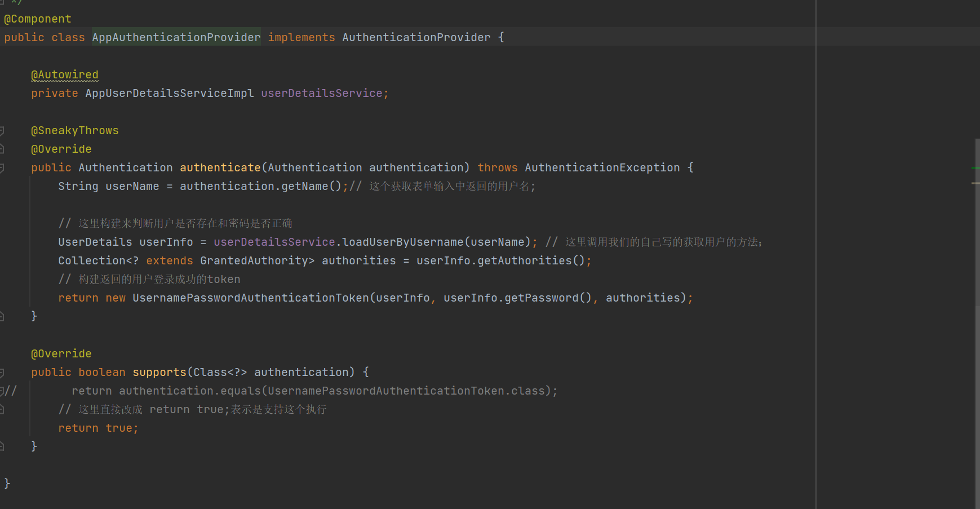Viewport: 980px width, 509px height.
Task: Collapse the supports method fold marker
Action: pyautogui.click(x=2, y=373)
